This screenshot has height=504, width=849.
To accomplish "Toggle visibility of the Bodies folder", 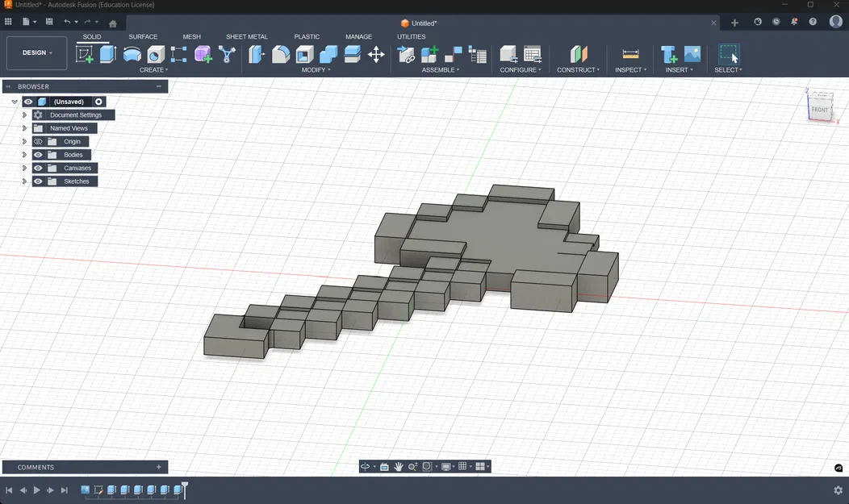I will click(x=37, y=154).
